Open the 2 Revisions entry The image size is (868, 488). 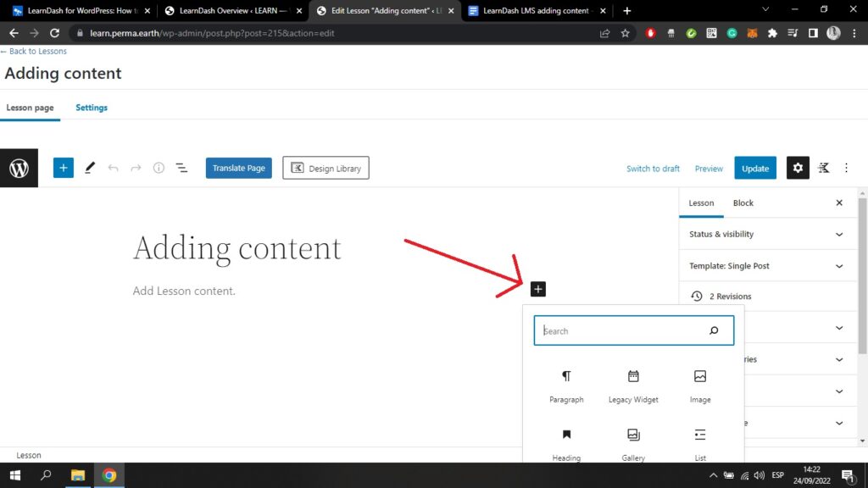point(730,297)
